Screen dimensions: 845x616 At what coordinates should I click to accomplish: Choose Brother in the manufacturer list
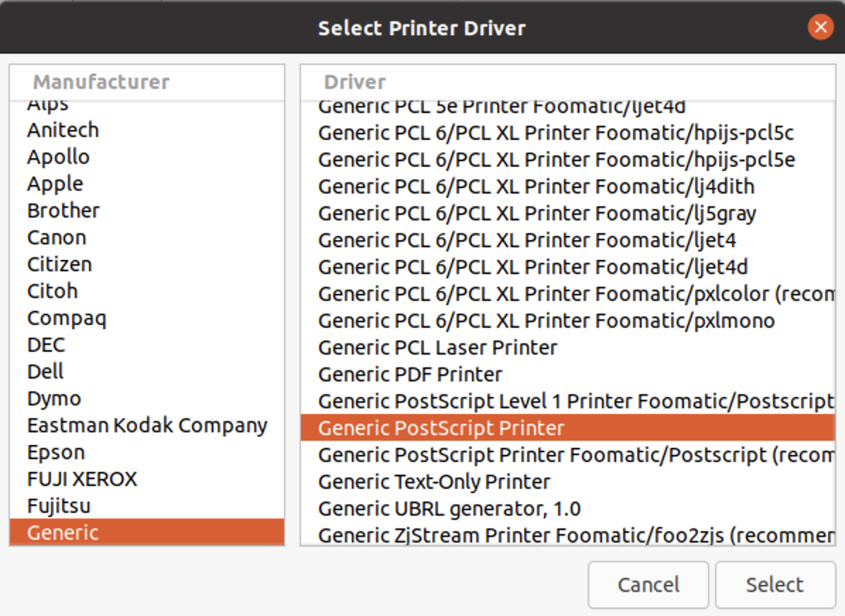tap(64, 211)
